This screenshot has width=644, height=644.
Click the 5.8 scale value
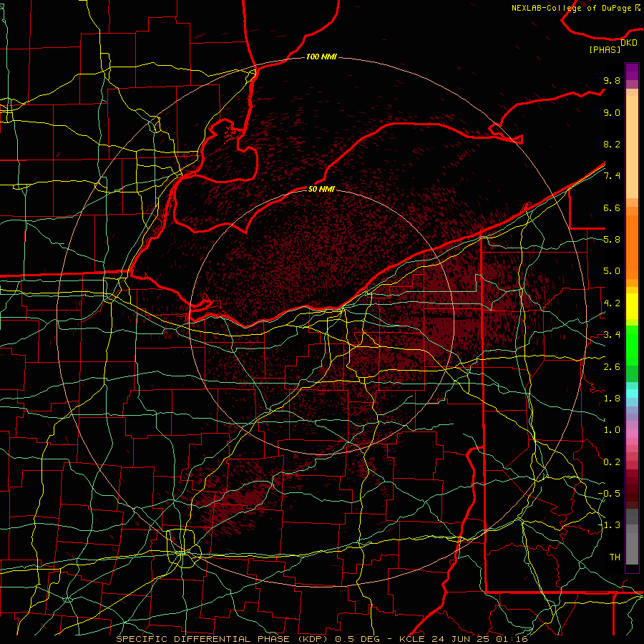tap(612, 240)
